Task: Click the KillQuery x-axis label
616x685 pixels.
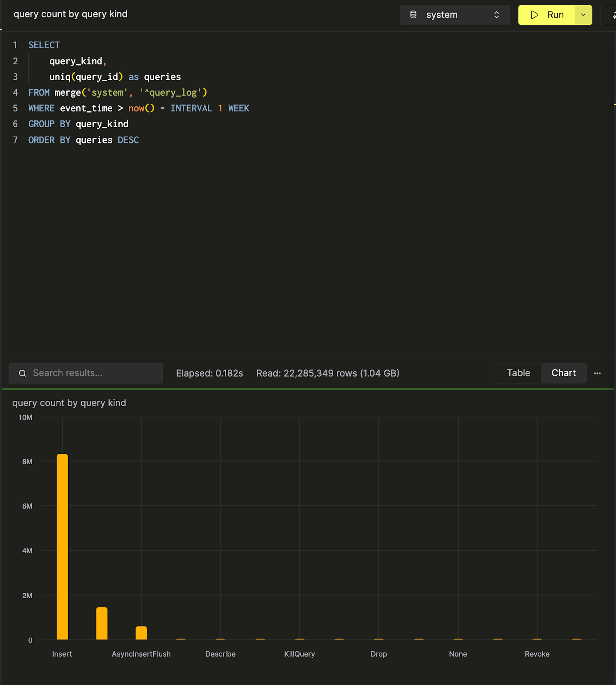Action: (x=299, y=654)
